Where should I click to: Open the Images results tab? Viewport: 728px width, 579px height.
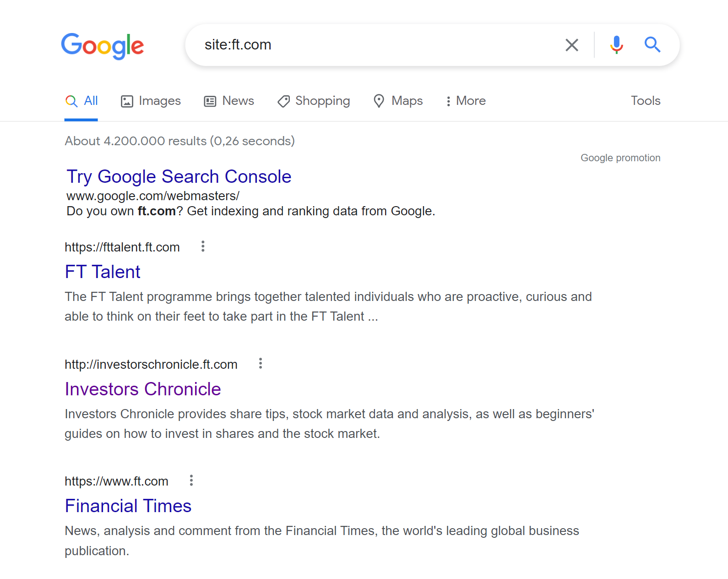click(x=151, y=101)
